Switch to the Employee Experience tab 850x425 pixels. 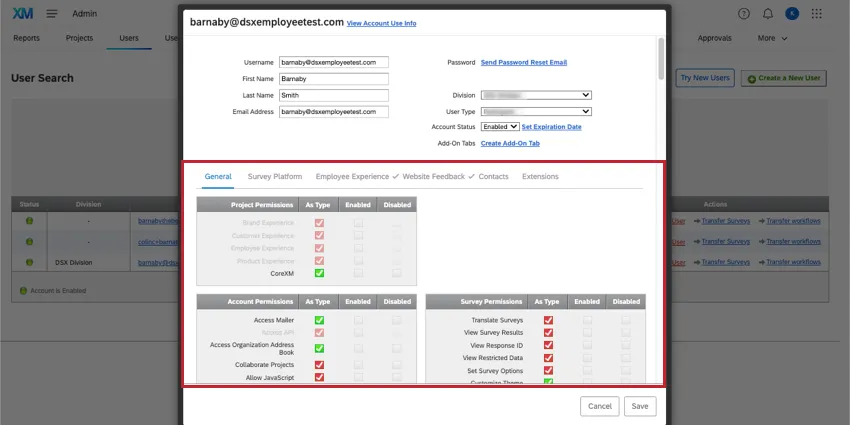click(x=352, y=177)
